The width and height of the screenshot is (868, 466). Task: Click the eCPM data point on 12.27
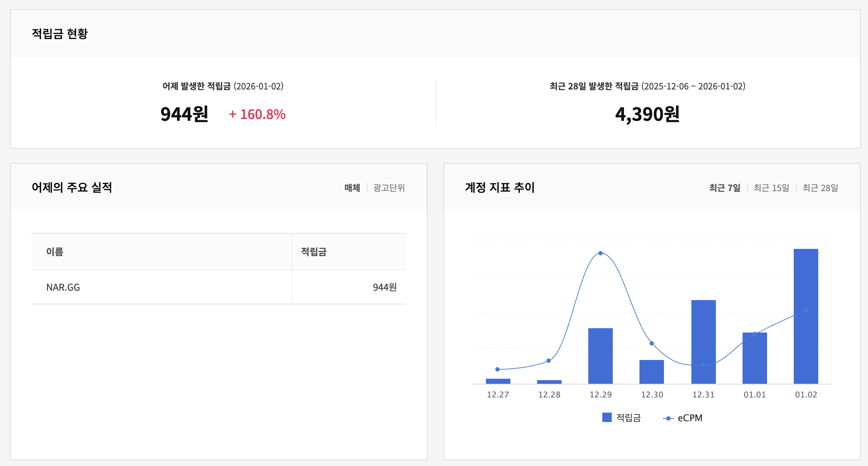[497, 369]
